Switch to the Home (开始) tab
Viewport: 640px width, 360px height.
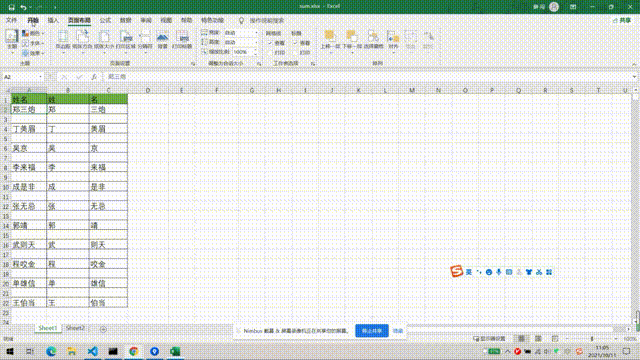[x=33, y=20]
